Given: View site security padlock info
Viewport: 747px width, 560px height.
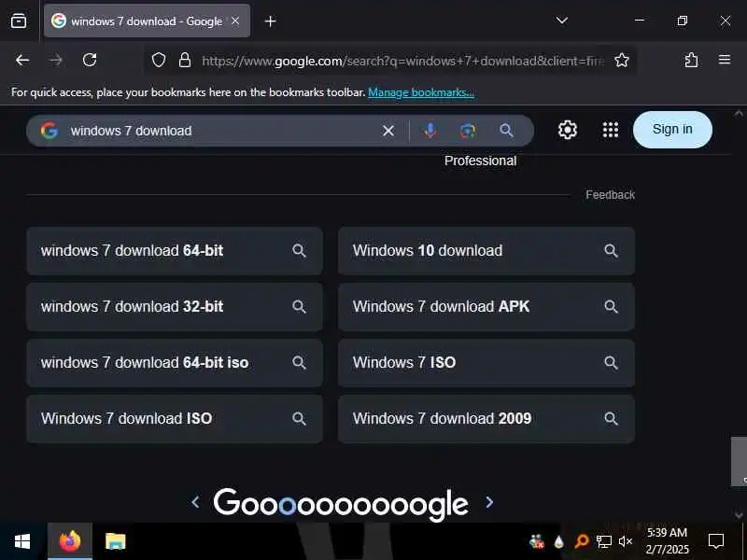Looking at the screenshot, I should (x=185, y=60).
